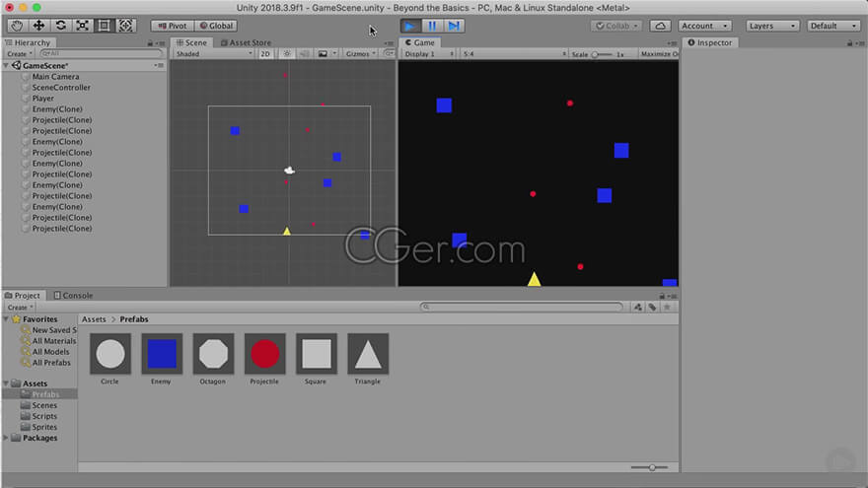
Task: Open Search by Label filter icon
Action: pyautogui.click(x=652, y=307)
